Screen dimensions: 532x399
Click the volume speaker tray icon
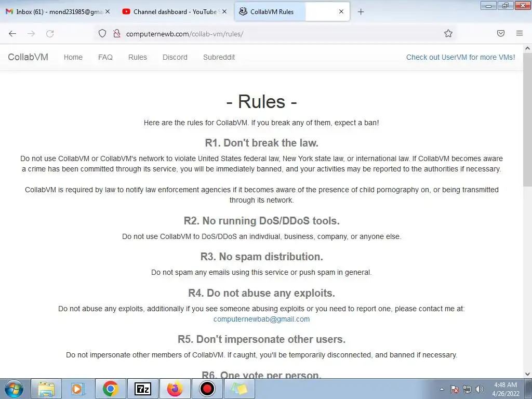480,389
